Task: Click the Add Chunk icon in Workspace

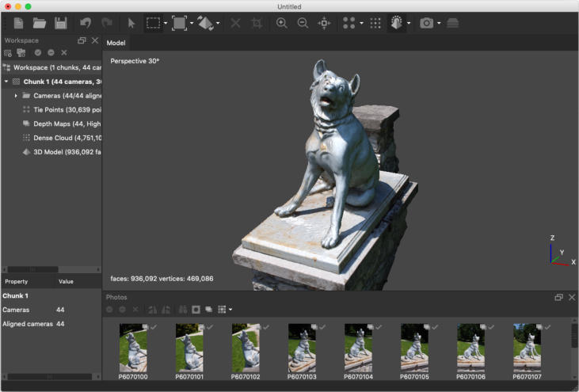Action: coord(8,52)
